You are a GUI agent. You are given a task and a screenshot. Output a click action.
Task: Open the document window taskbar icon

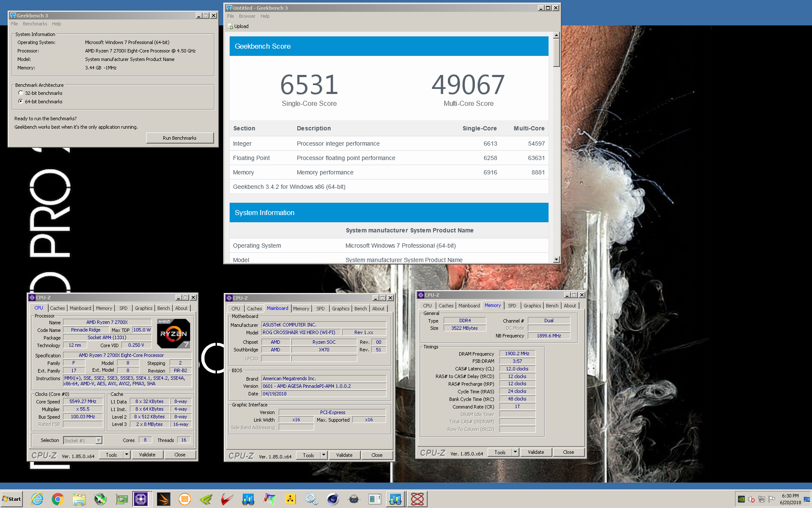coord(375,499)
